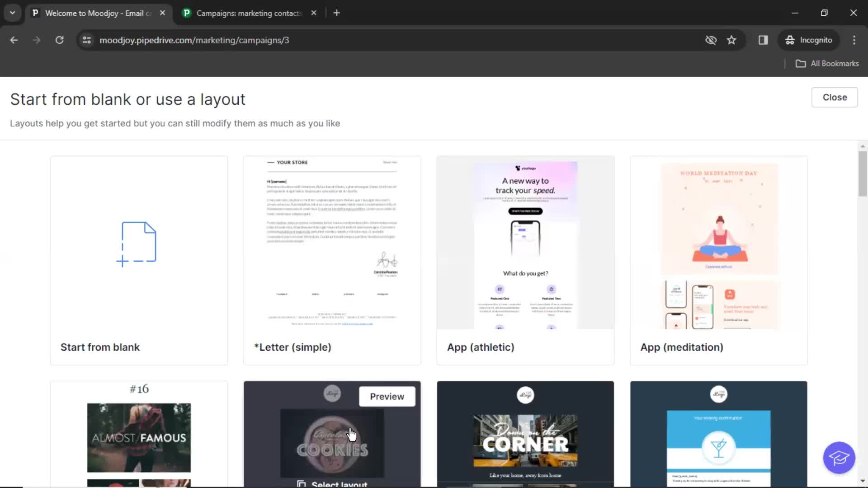Open the Chrome three-dot menu

pyautogui.click(x=854, y=40)
